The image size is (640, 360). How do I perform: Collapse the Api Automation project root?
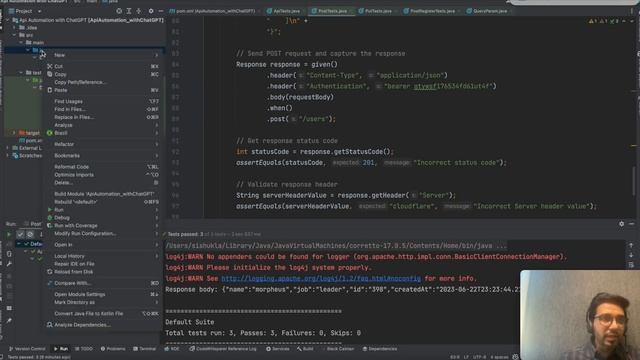click(8, 20)
